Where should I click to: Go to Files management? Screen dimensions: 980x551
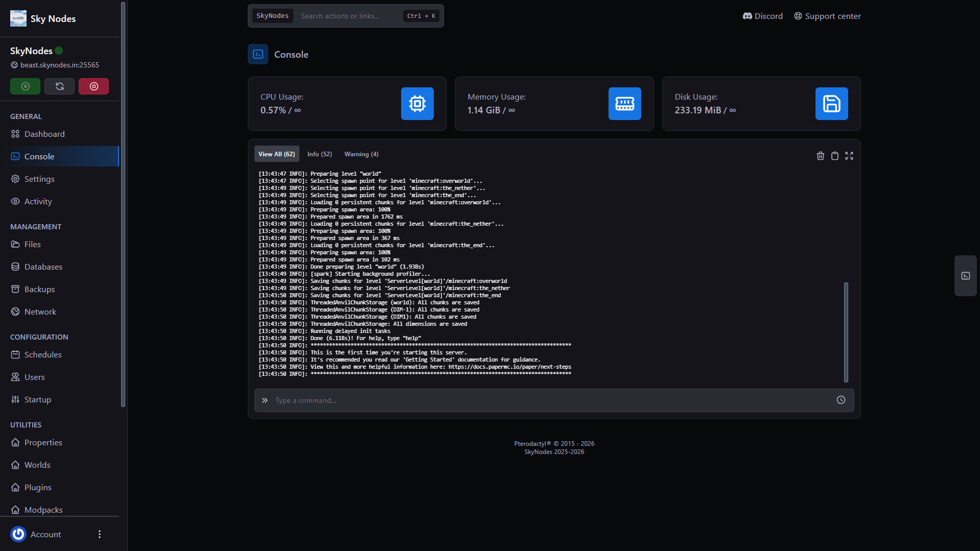click(59, 244)
